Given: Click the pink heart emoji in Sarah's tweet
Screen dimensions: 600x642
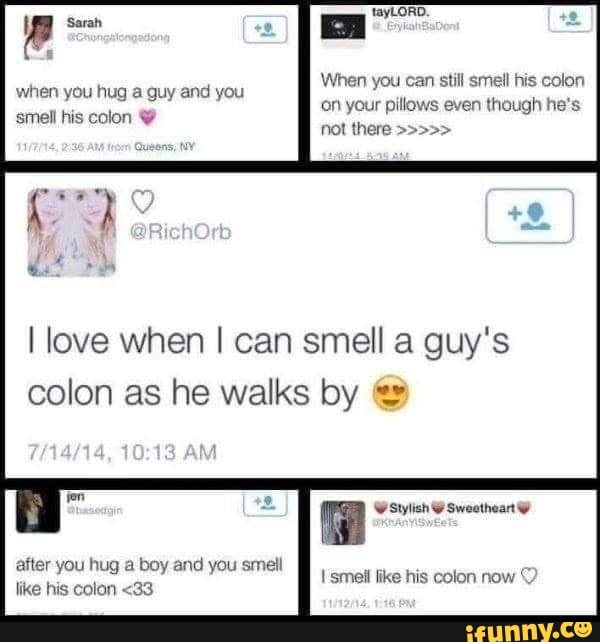Looking at the screenshot, I should 148,118.
